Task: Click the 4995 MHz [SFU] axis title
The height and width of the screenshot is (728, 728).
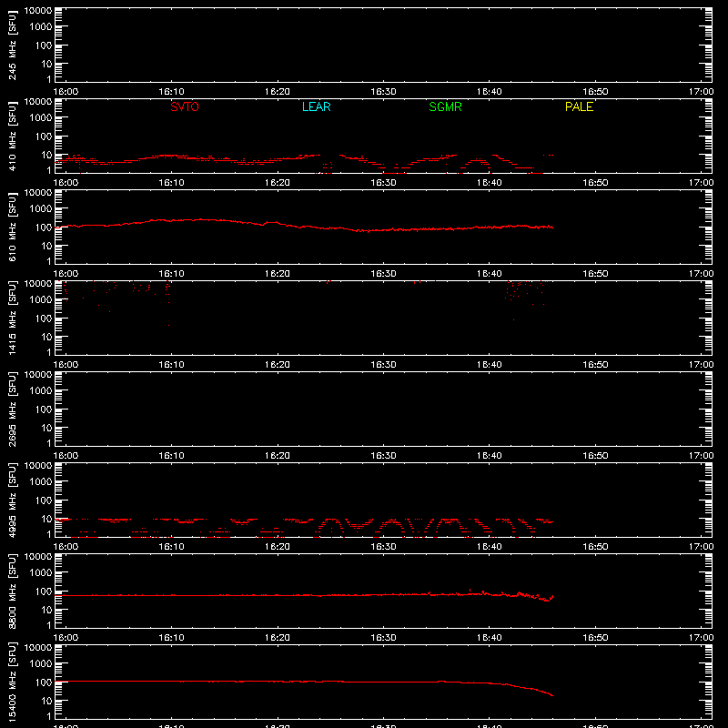Action: (x=12, y=500)
